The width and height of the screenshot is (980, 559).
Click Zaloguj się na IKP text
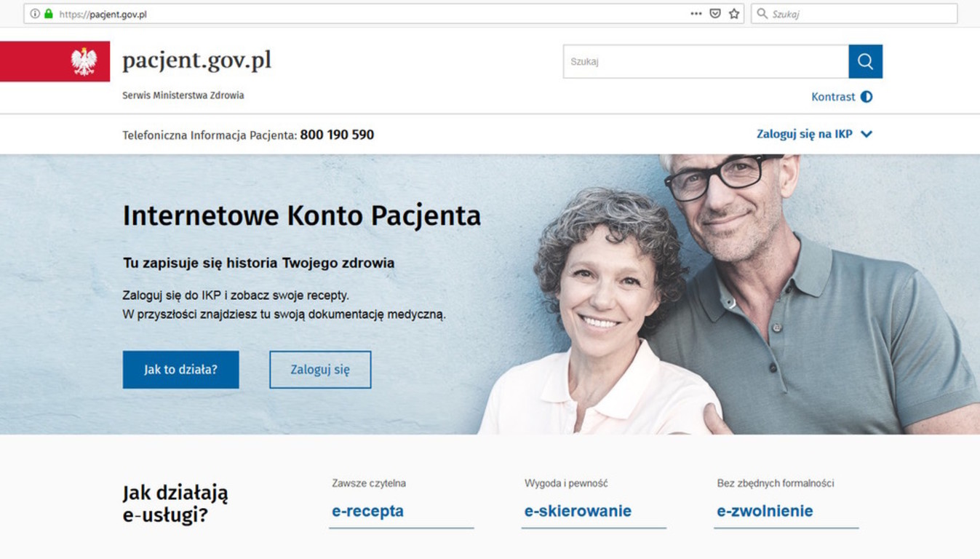click(x=805, y=134)
